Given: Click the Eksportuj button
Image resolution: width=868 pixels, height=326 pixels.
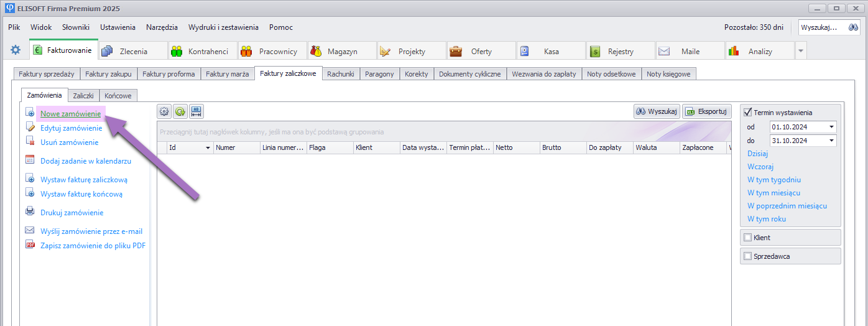Looking at the screenshot, I should (707, 112).
